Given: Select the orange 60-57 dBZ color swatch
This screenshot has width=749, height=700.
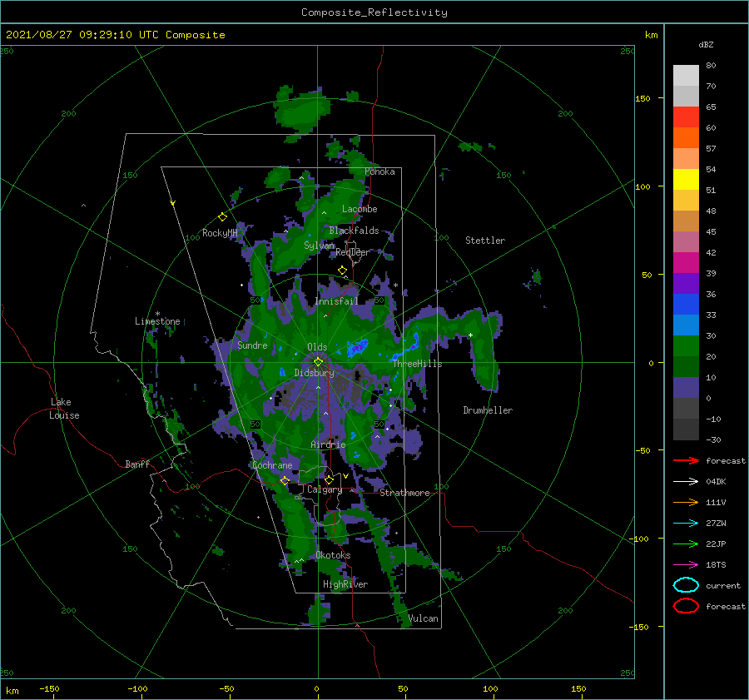Looking at the screenshot, I should click(686, 138).
